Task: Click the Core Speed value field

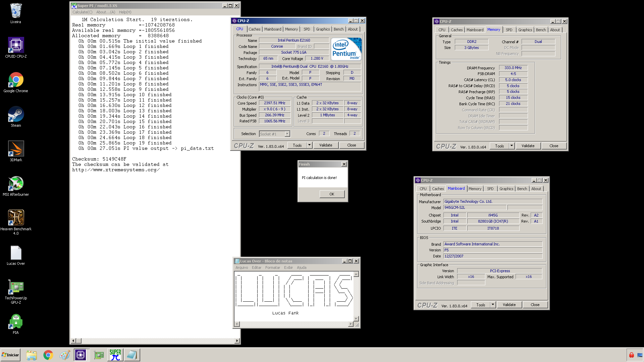Action: tap(275, 103)
